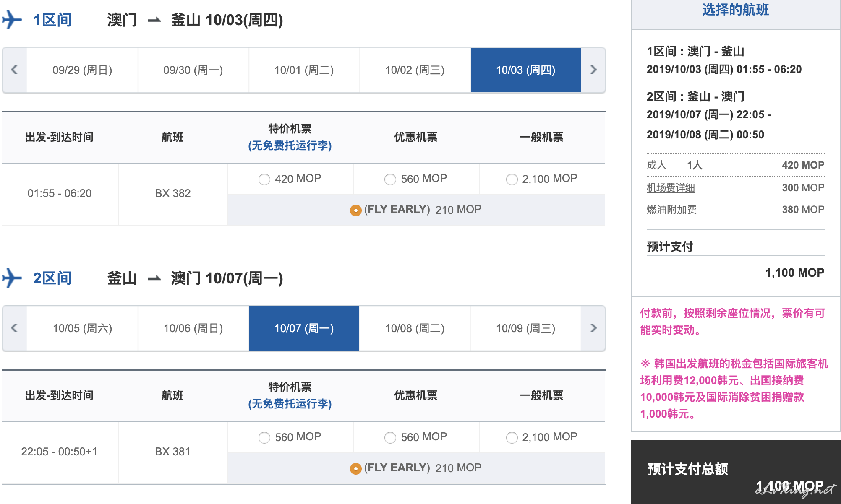Switch the departure date to 09/29 (周日)

point(82,70)
